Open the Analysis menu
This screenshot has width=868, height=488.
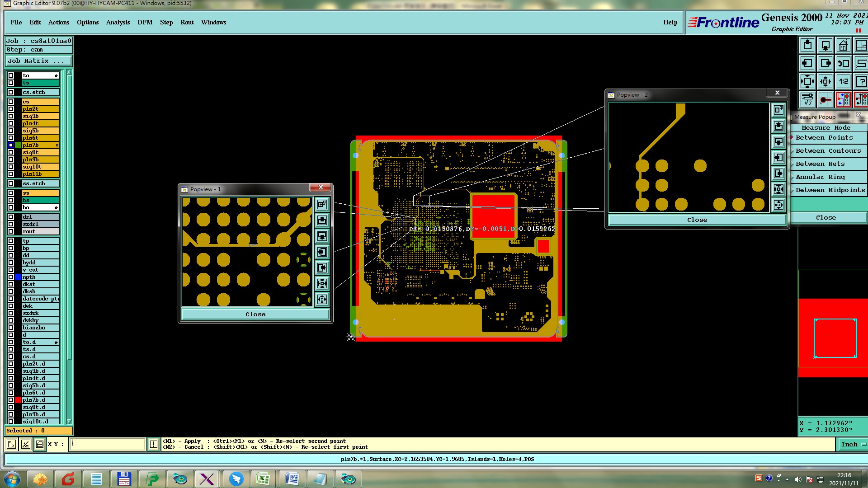point(118,22)
